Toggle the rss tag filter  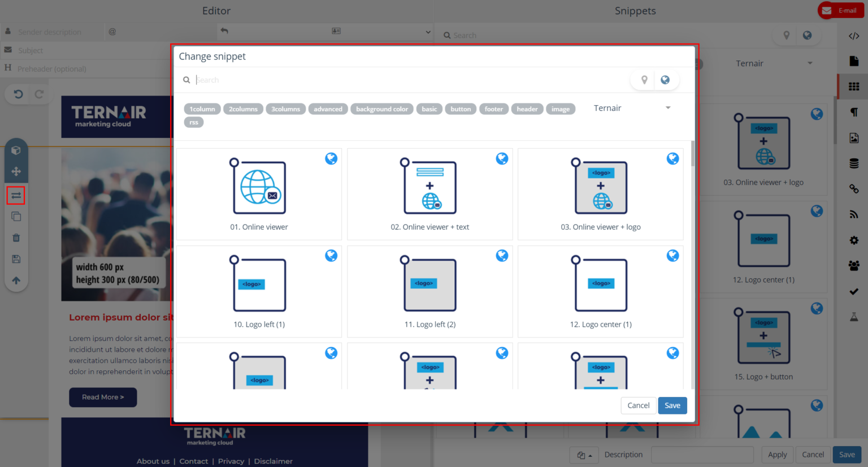tap(194, 122)
